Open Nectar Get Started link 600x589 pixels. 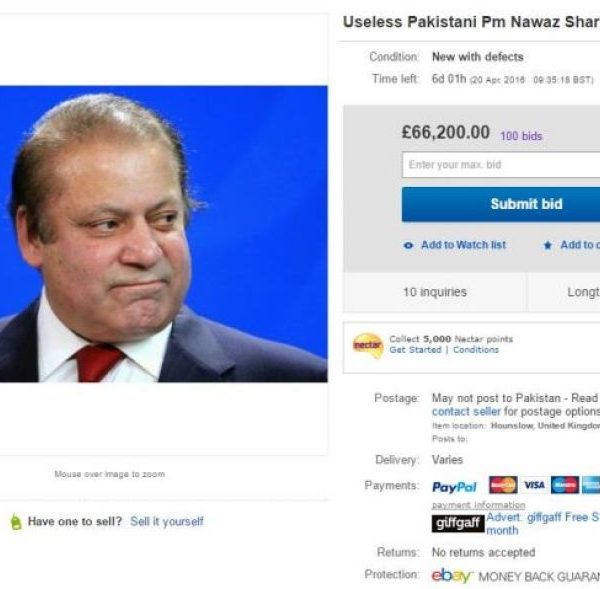(415, 350)
